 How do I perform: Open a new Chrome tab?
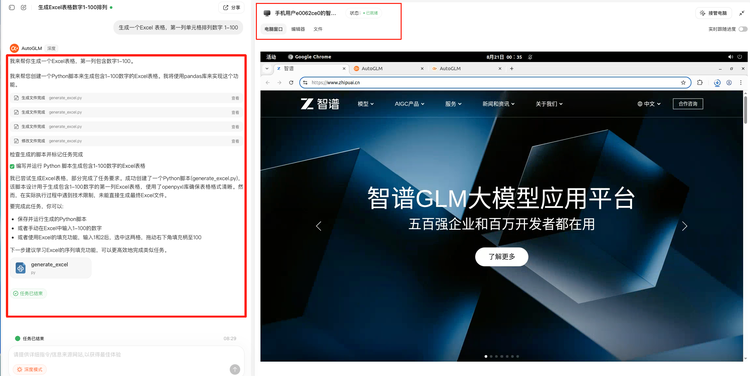(511, 69)
